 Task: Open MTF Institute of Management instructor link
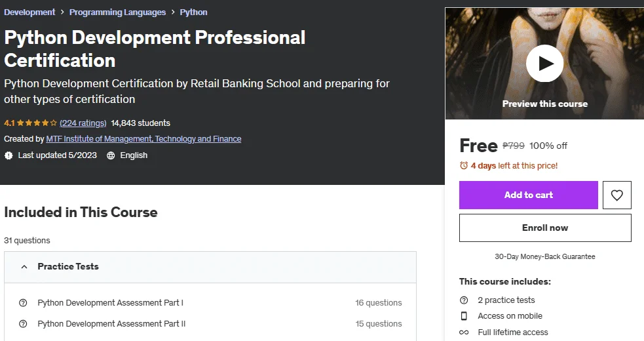[x=143, y=139]
